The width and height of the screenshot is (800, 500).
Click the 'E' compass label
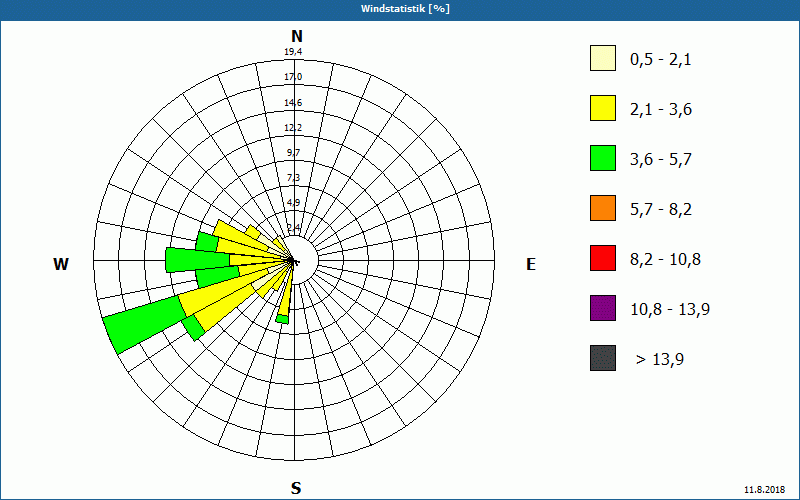(x=531, y=264)
